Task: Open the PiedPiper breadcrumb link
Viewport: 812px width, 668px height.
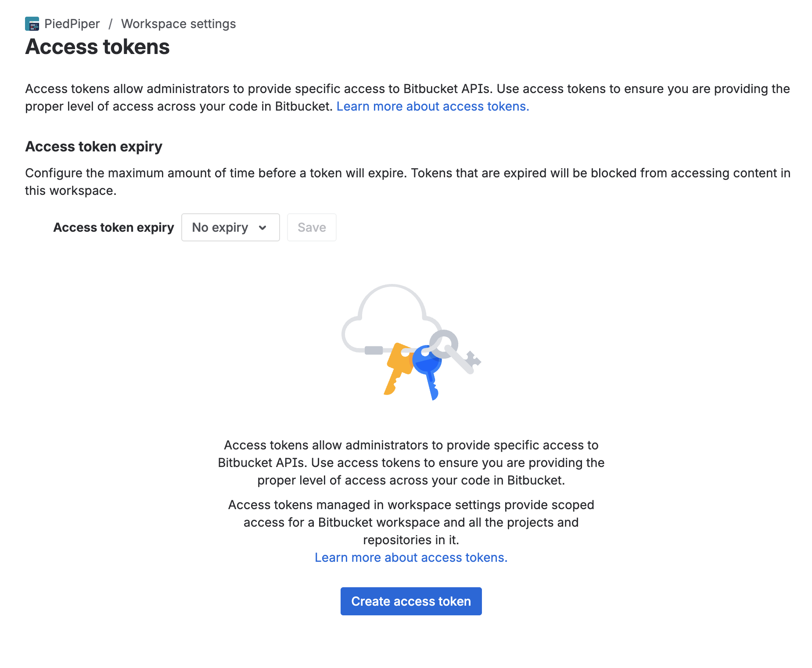Action: [x=72, y=24]
